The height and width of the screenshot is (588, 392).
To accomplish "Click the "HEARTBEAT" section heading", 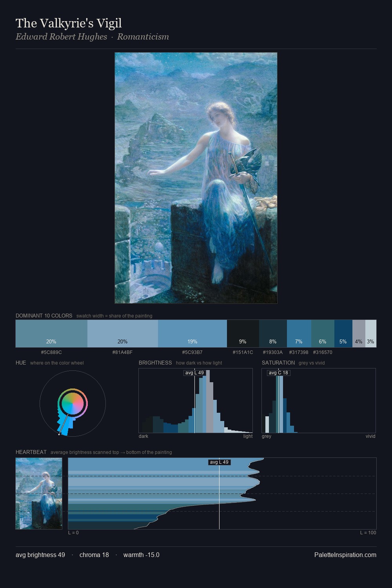I will 31,452.
